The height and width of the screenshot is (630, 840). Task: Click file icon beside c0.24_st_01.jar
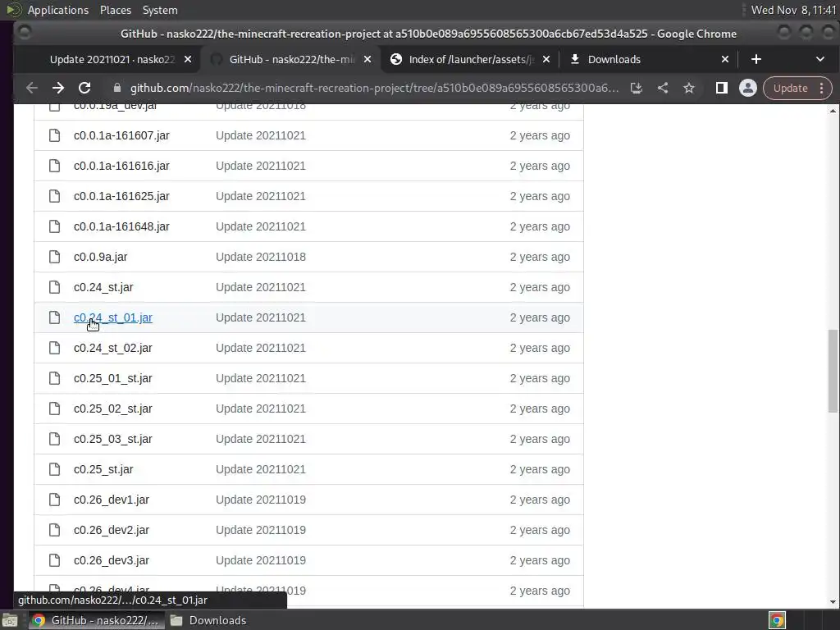point(55,317)
